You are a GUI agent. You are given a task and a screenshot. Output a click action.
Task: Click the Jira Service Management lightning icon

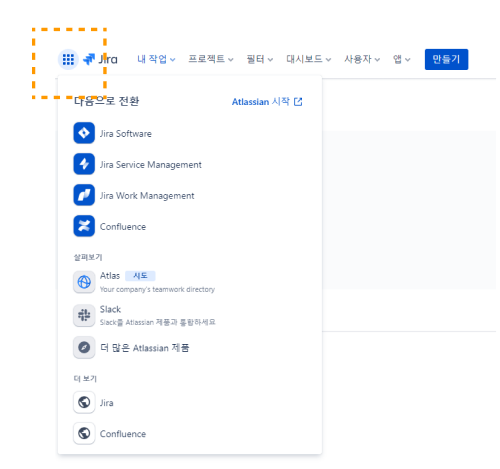(x=84, y=164)
